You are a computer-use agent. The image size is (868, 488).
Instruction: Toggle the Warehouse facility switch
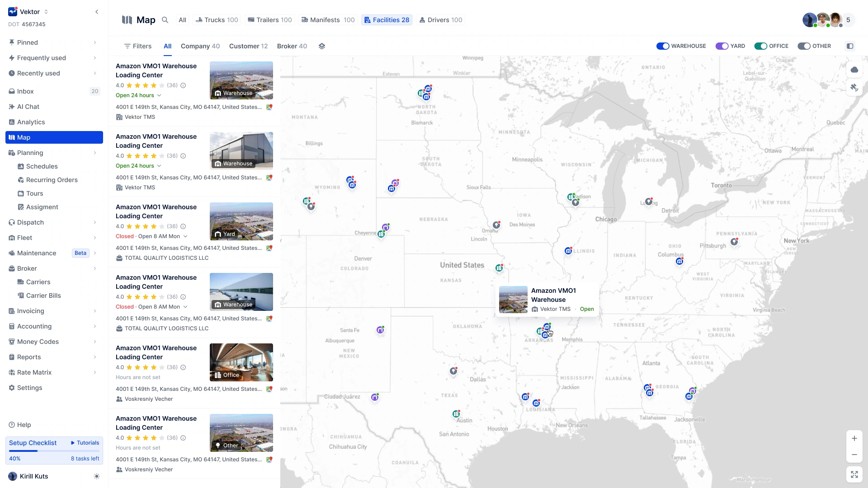point(663,46)
